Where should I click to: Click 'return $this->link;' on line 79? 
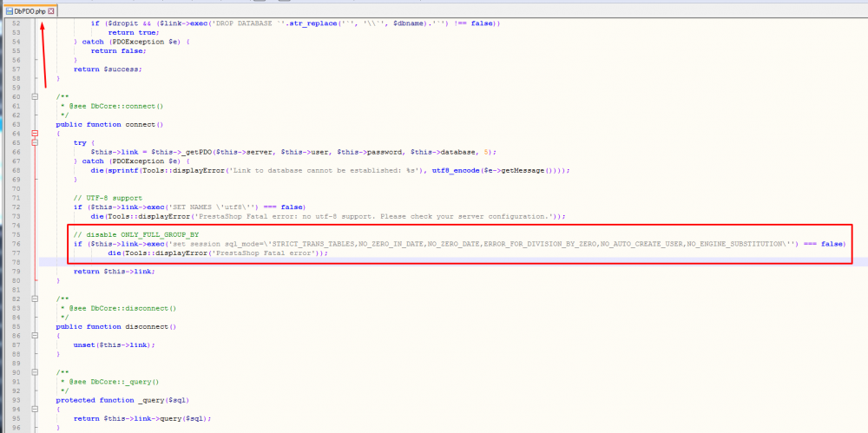(114, 272)
